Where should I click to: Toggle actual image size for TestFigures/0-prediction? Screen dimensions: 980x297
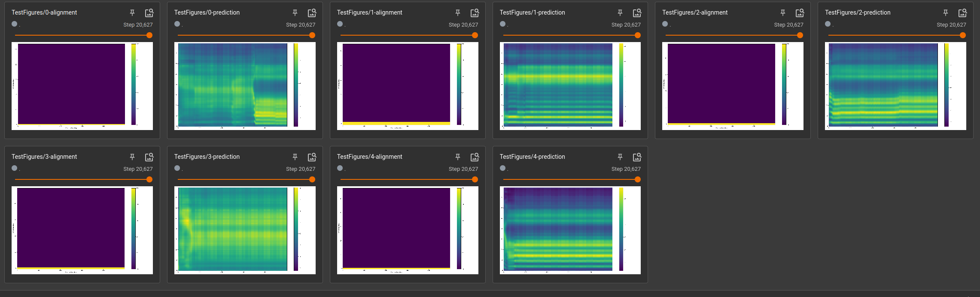[x=312, y=13]
